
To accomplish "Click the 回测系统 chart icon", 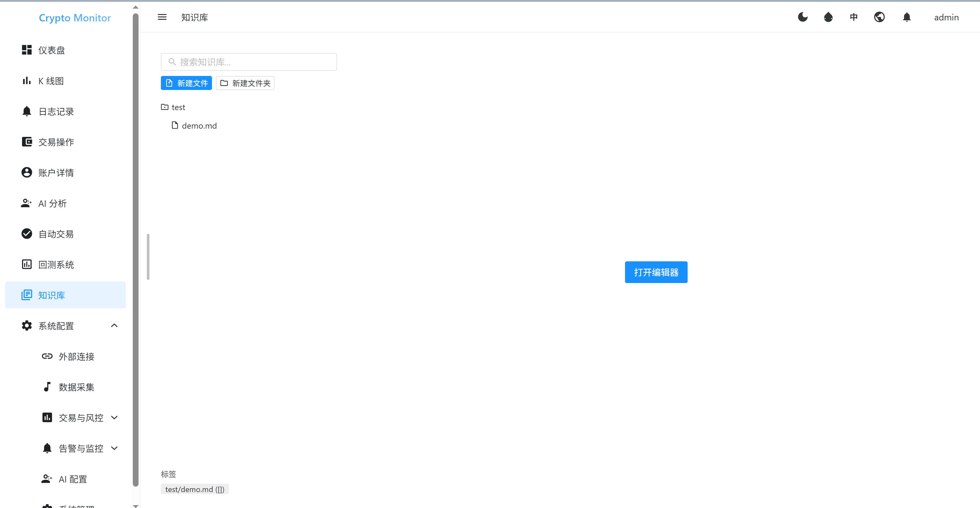I will pos(26,264).
